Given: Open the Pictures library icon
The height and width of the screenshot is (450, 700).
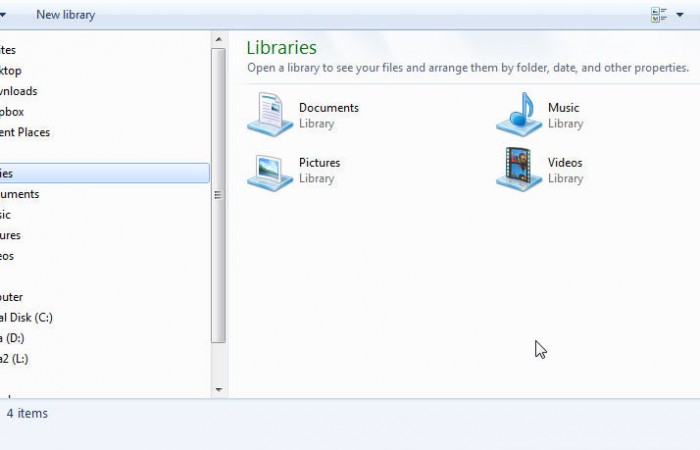Looking at the screenshot, I should click(x=270, y=170).
